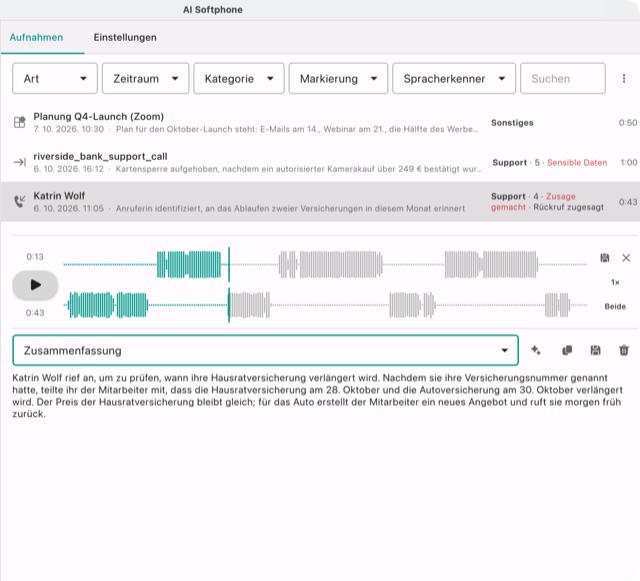Select the Katrin Wolf recording row
The image size is (640, 581).
click(320, 202)
